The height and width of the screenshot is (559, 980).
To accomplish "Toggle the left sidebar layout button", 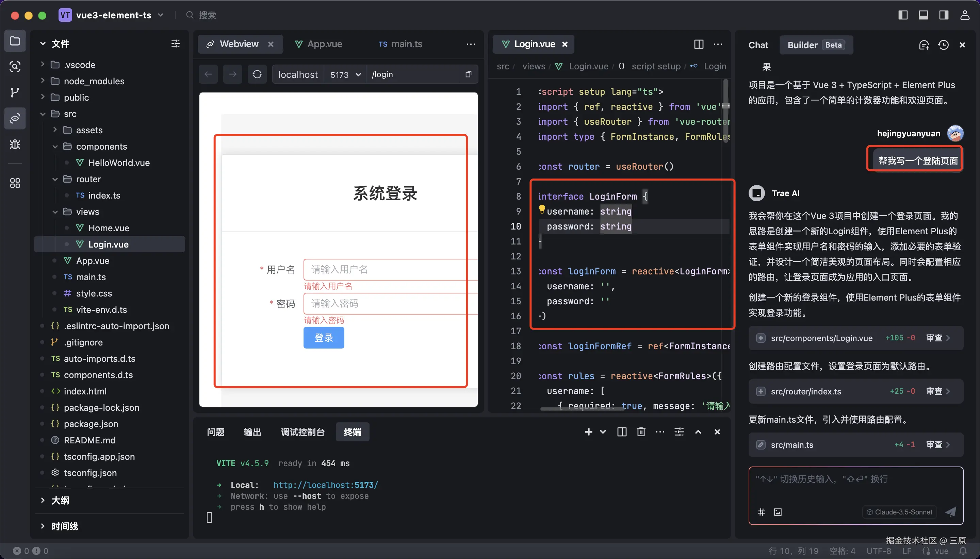I will click(903, 15).
